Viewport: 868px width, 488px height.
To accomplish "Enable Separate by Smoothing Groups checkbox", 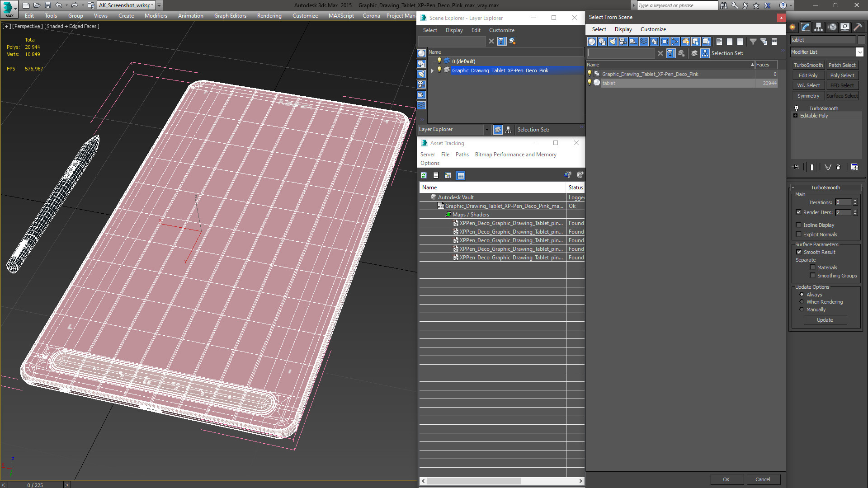I will pyautogui.click(x=812, y=276).
